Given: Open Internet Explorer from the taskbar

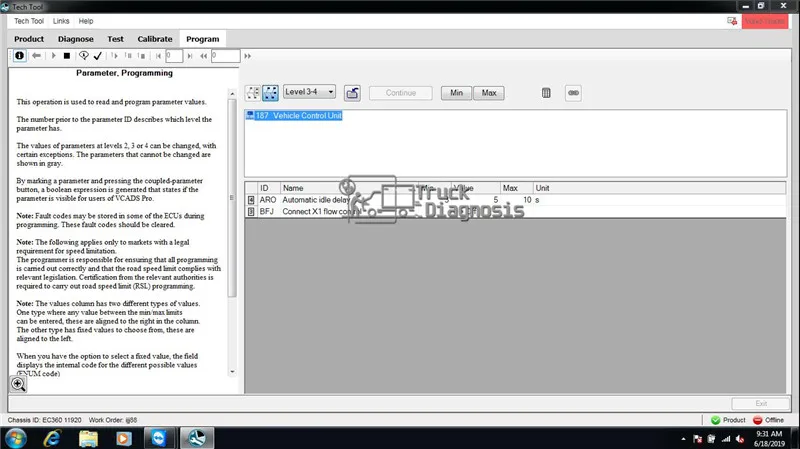Looking at the screenshot, I should coord(52,438).
